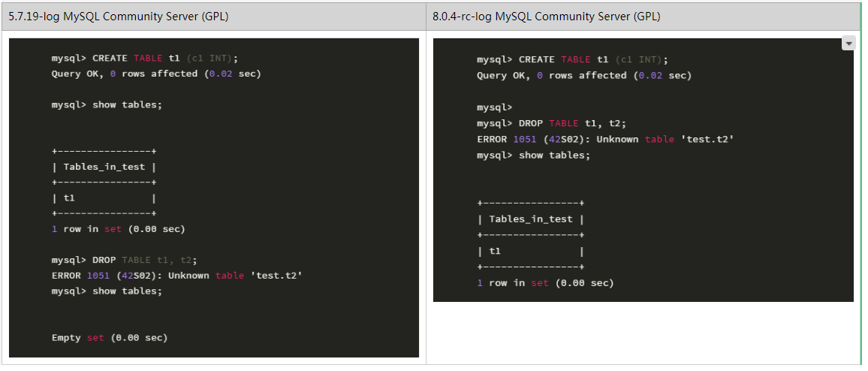Screen dimensions: 868x371
Task: Click the ERROR 1051 line in the 5.7.19 block
Action: 177,275
